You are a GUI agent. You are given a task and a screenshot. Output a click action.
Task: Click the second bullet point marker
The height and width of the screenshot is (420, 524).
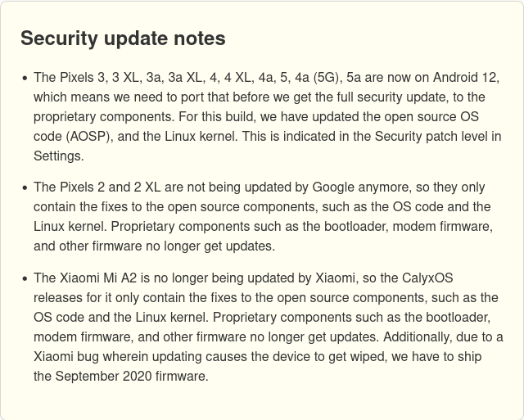(25, 188)
